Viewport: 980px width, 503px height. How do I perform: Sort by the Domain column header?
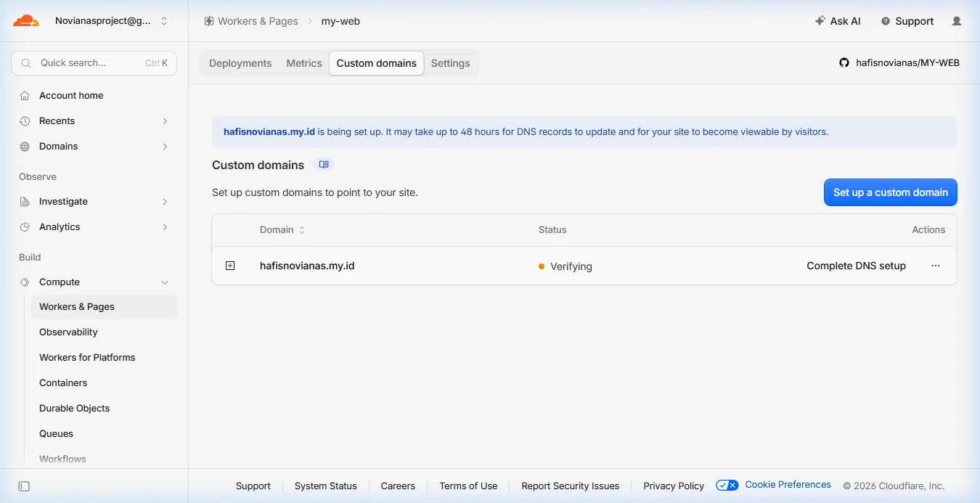click(282, 229)
